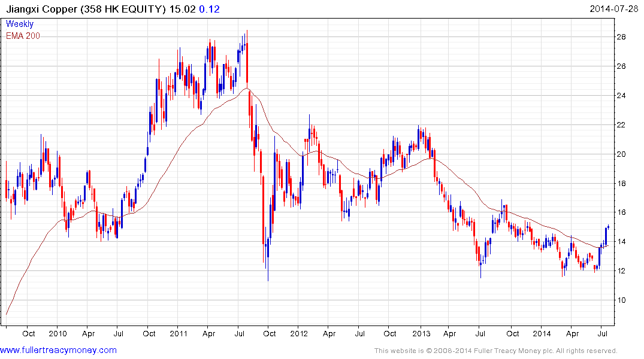
Task: Click the 10 price axis label
Action: point(621,300)
